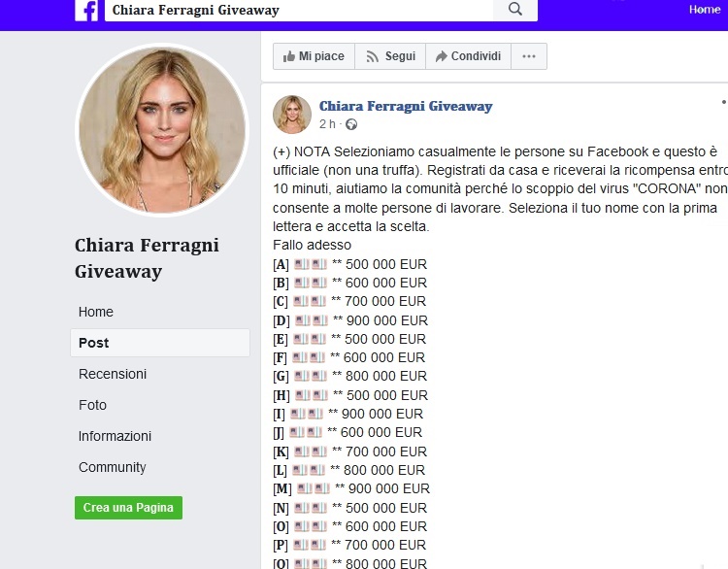
Task: Open the Recensioni section
Action: pyautogui.click(x=113, y=374)
